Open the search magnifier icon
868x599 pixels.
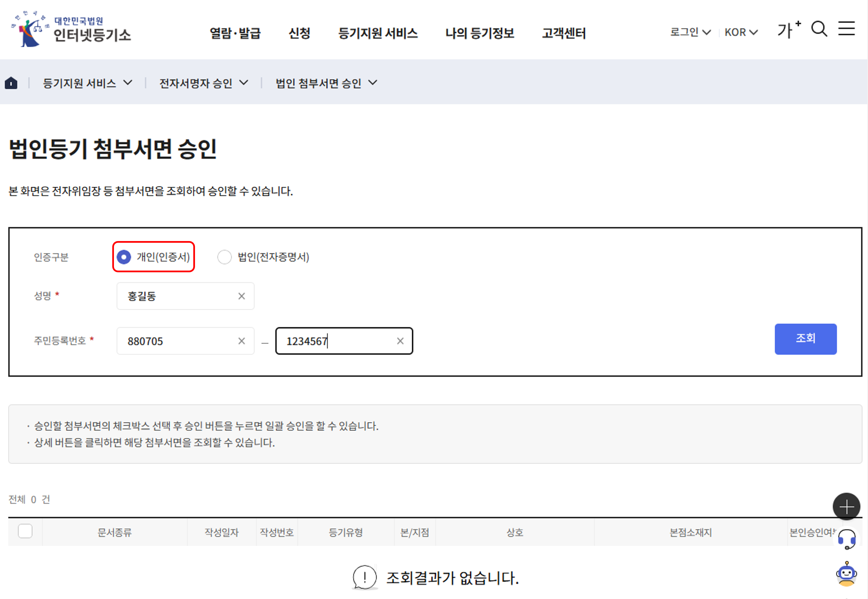point(819,29)
